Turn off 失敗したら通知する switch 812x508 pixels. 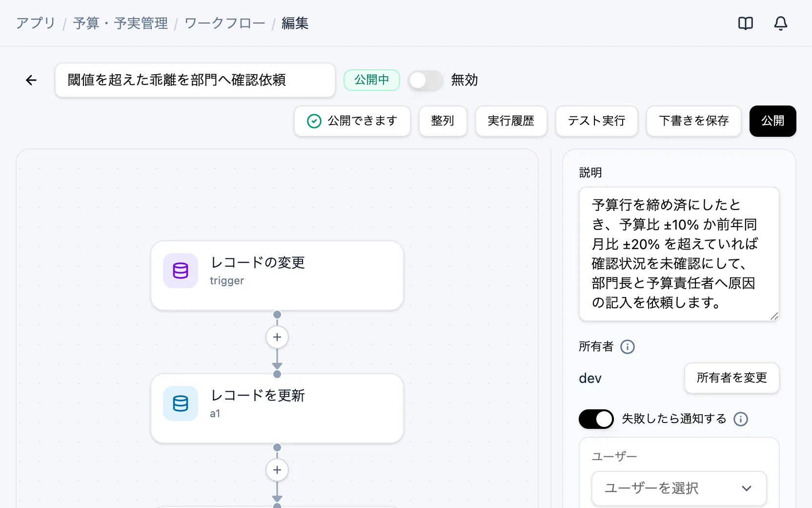[x=596, y=419]
